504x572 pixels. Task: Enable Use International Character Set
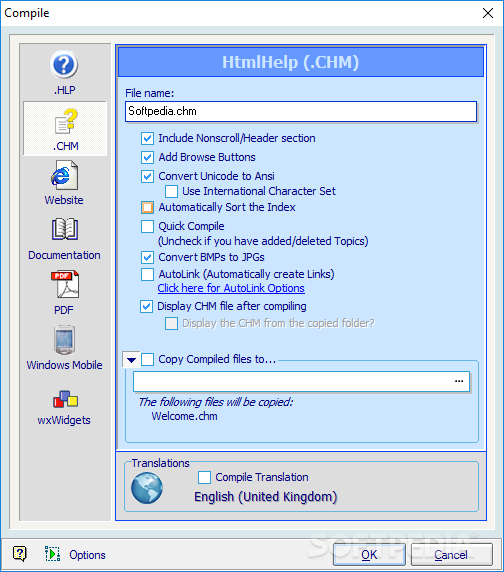coord(171,191)
